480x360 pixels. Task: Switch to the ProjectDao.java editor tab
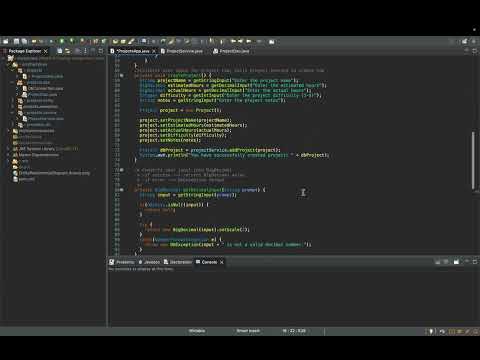pos(231,51)
